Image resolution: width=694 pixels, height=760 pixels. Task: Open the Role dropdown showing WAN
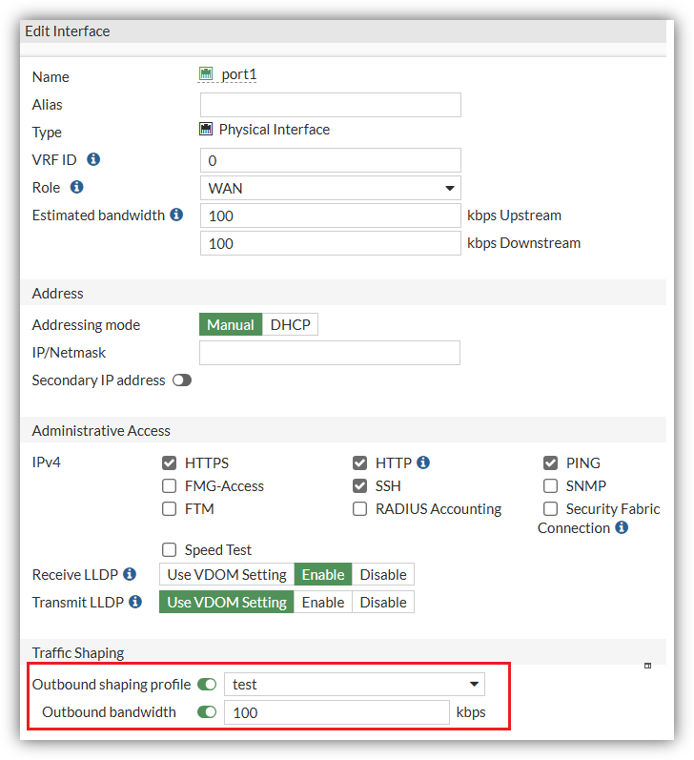pos(330,188)
